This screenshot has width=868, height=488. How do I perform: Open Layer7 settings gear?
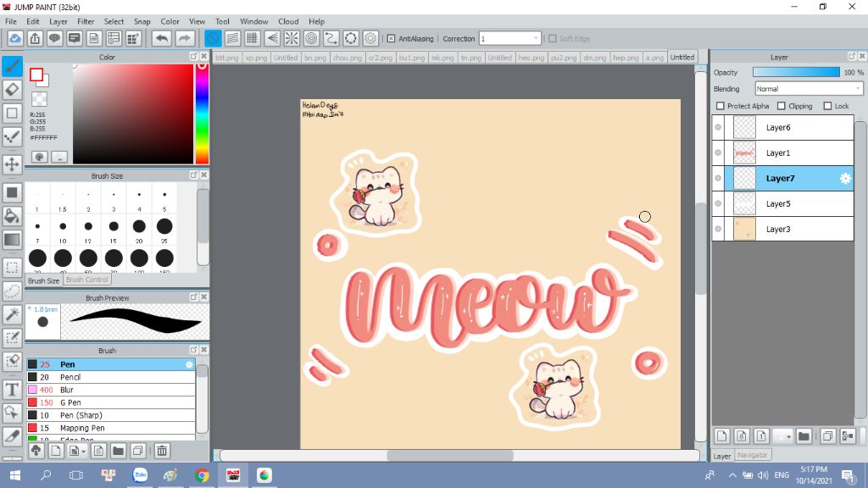pyautogui.click(x=845, y=178)
